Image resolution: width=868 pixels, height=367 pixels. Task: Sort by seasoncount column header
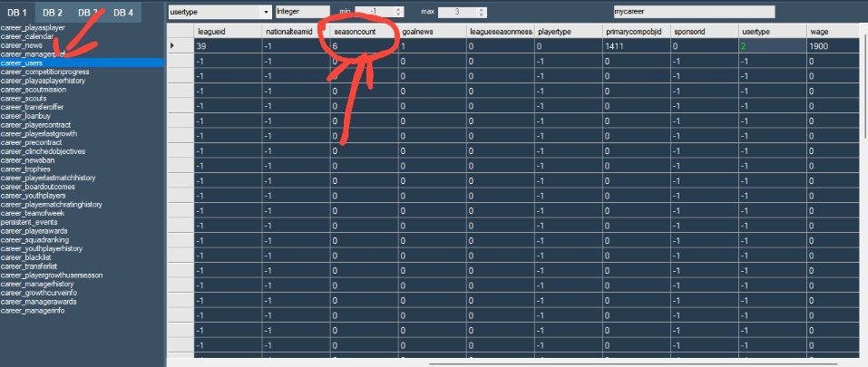361,31
